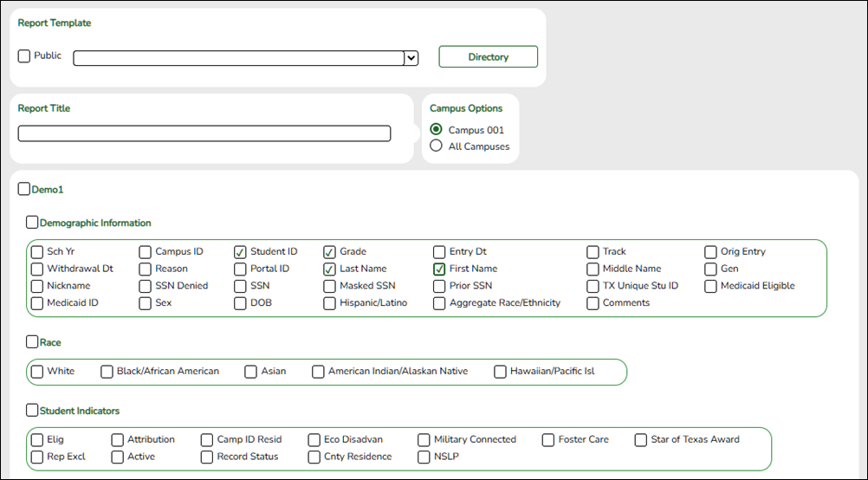Image resolution: width=868 pixels, height=480 pixels.
Task: Enable the TX Unique Stu ID checkbox
Action: point(593,286)
